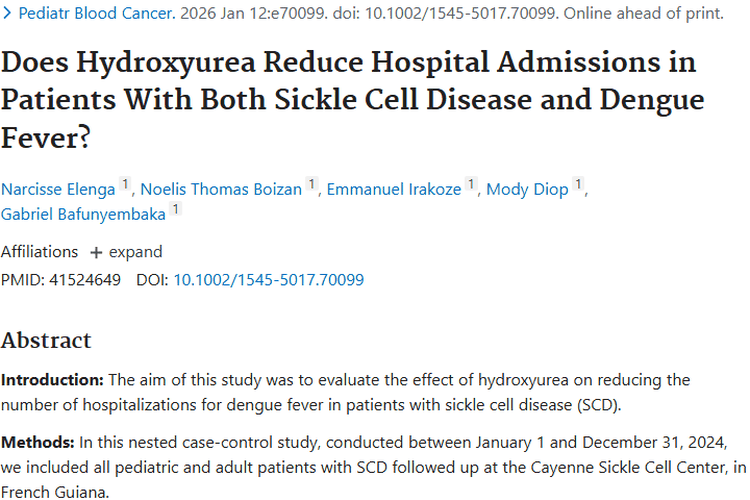Click affiliation superscript 1 after Mody Diop
The image size is (750, 500).
pos(578,185)
